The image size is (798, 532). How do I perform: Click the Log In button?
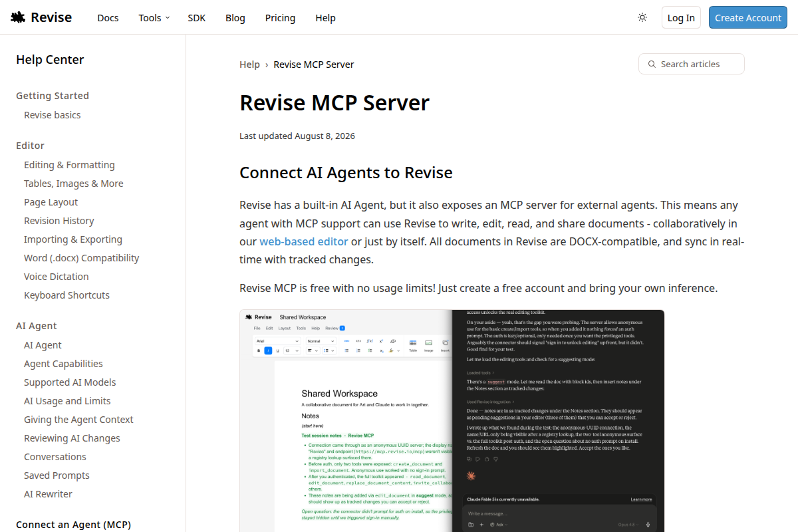click(x=681, y=17)
